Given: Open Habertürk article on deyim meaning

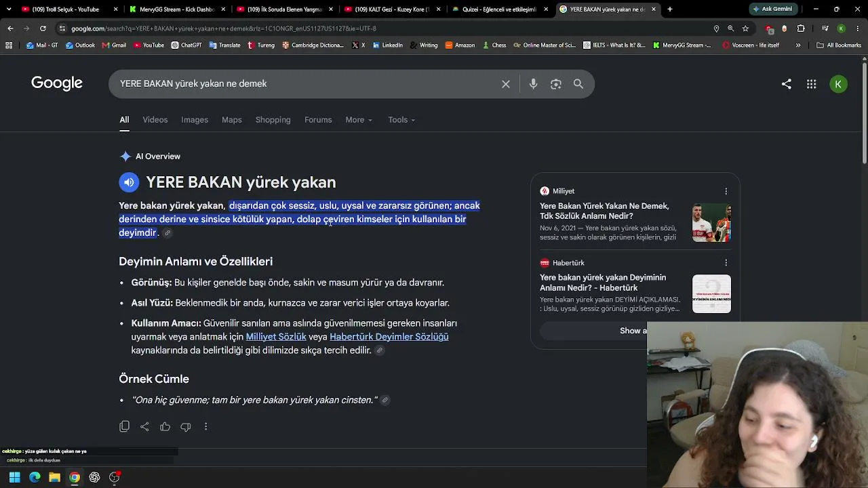Looking at the screenshot, I should coord(603,283).
